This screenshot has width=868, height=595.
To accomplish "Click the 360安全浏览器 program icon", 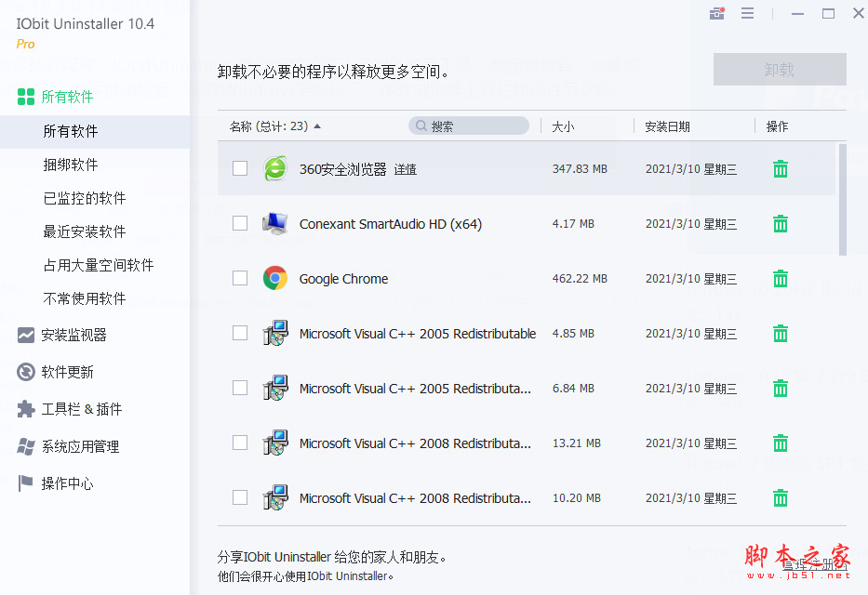I will point(275,168).
